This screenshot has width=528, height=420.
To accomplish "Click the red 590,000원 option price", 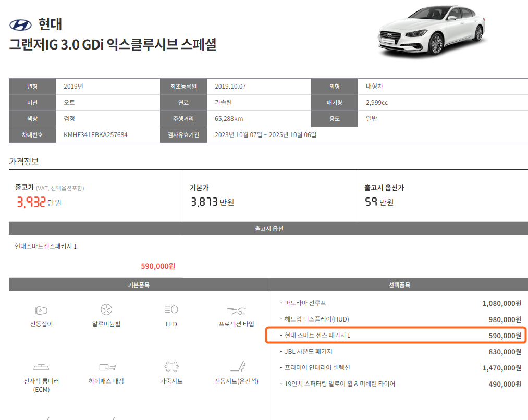I will coord(158,266).
